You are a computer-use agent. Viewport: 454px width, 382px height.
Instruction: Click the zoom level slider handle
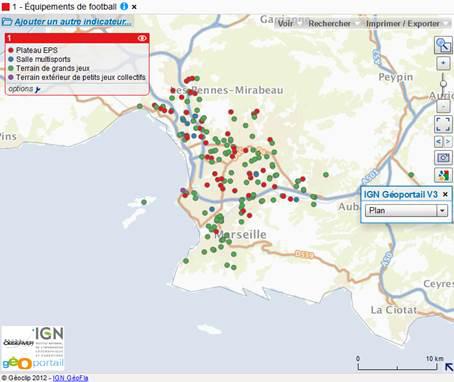click(x=443, y=83)
